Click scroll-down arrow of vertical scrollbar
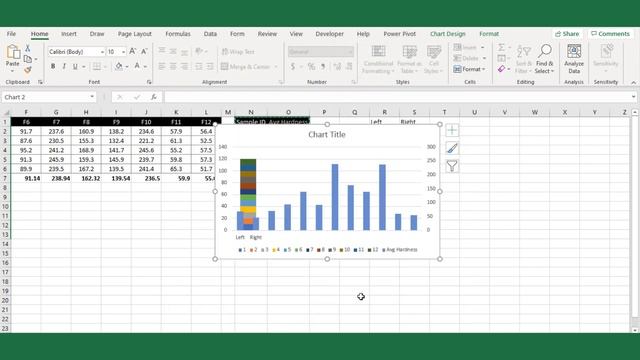640x360 pixels. tap(635, 329)
